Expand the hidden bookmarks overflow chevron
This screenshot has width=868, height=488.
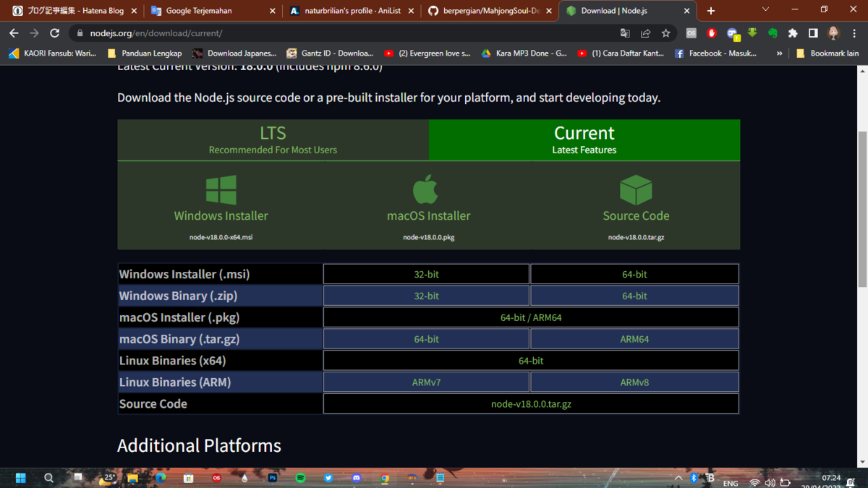[x=779, y=53]
